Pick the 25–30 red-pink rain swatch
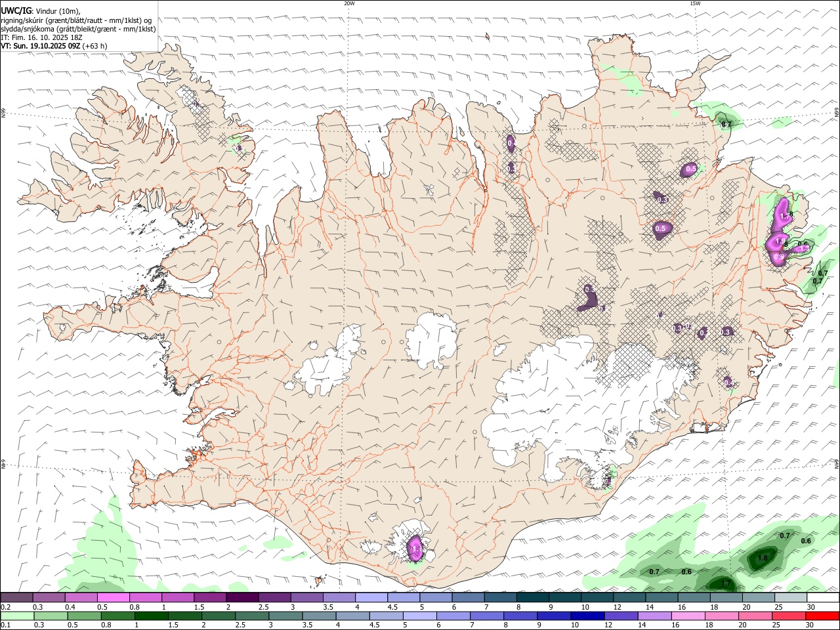 pyautogui.click(x=789, y=616)
